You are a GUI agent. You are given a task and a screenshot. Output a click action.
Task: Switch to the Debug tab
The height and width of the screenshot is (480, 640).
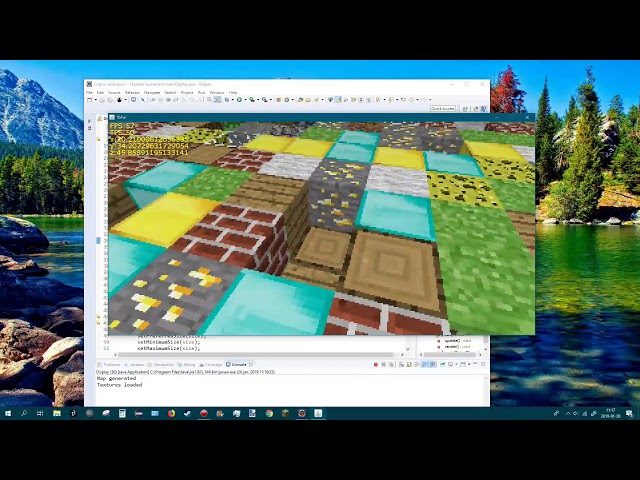pyautogui.click(x=187, y=364)
